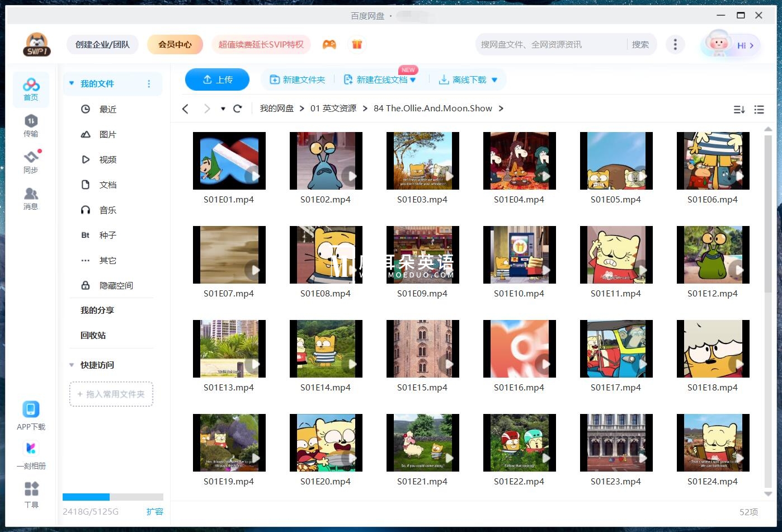Switch to list view mode
Viewport: 782px width, 532px height.
(x=759, y=110)
